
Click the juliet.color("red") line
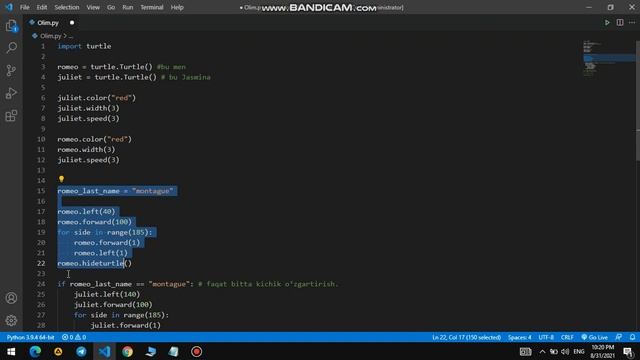pos(96,98)
